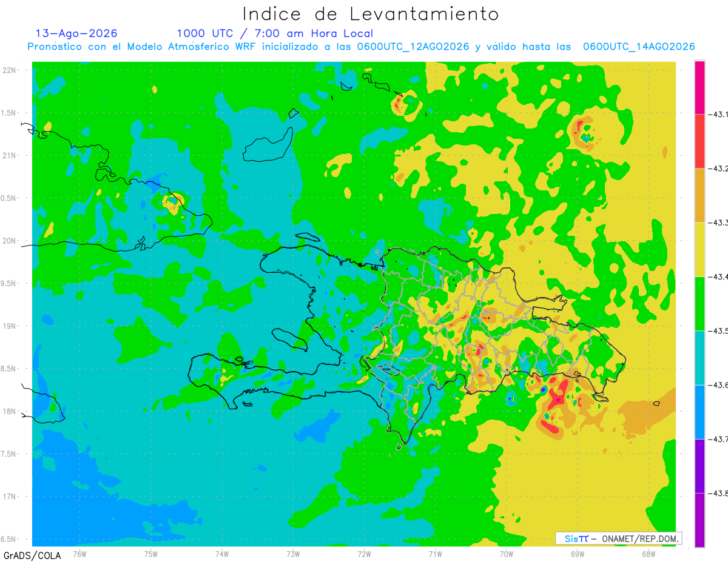Image resolution: width=728 pixels, height=562 pixels.
Task: Select the purple legend swatch below -43.7
Action: pyautogui.click(x=699, y=466)
